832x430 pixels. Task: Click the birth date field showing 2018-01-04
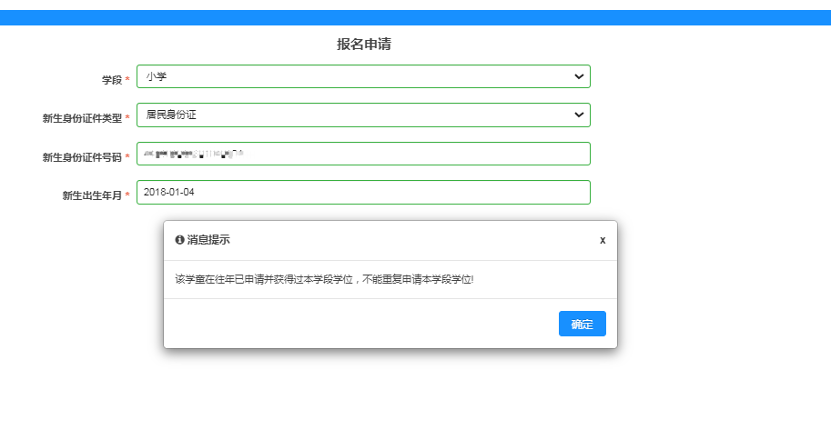point(363,192)
